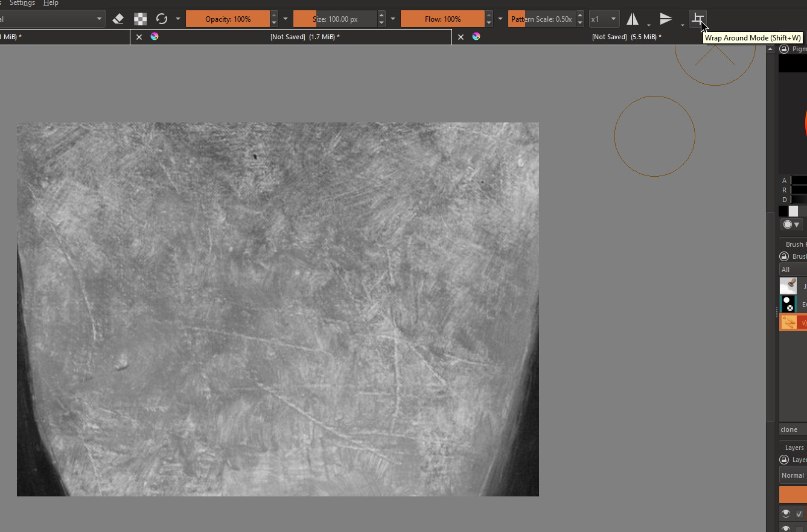Screen dimensions: 807x532
Task: Activate horizontal mirror tool
Action: [x=632, y=19]
